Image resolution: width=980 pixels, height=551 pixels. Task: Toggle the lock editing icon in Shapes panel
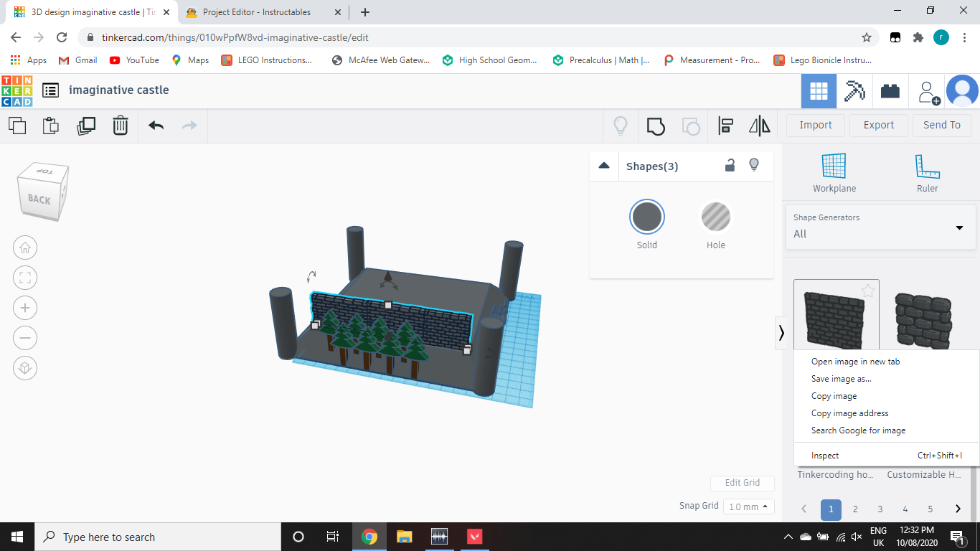click(730, 166)
